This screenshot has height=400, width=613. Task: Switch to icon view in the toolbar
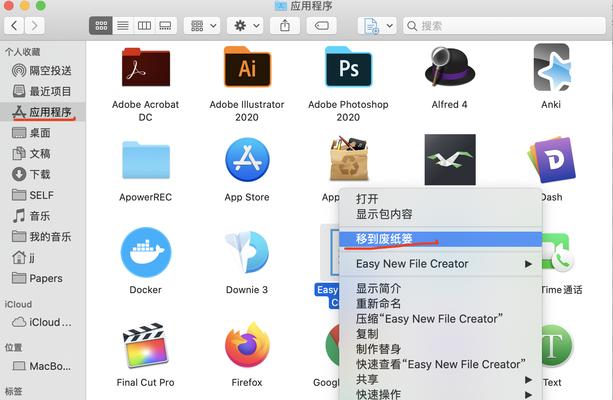point(101,26)
